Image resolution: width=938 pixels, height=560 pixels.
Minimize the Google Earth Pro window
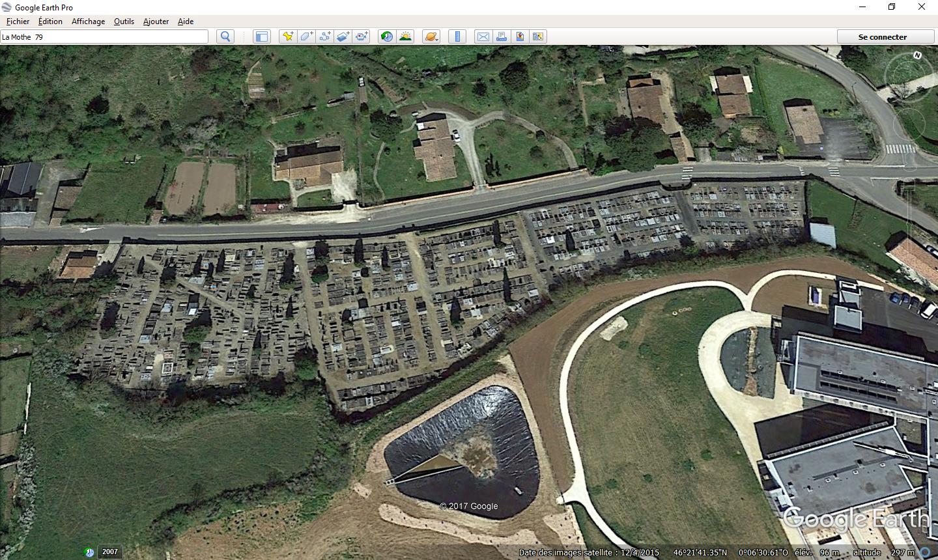click(862, 7)
